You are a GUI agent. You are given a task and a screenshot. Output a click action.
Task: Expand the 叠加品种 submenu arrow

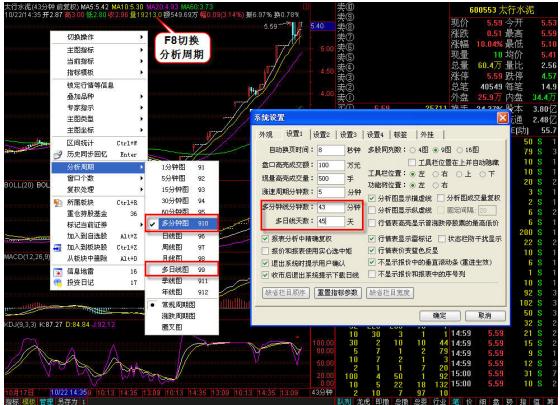(x=141, y=96)
